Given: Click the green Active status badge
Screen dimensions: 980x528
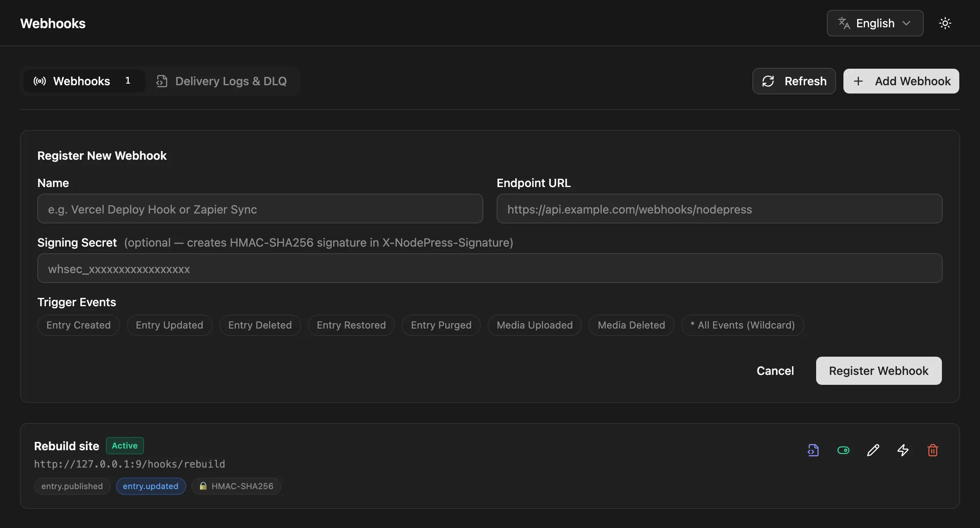Looking at the screenshot, I should coord(125,446).
